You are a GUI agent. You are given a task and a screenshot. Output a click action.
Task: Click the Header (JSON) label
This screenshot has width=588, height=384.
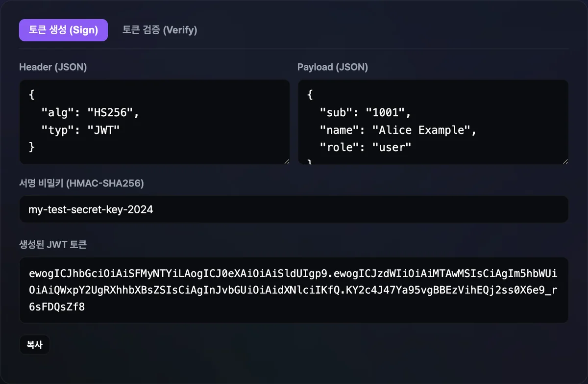[53, 67]
